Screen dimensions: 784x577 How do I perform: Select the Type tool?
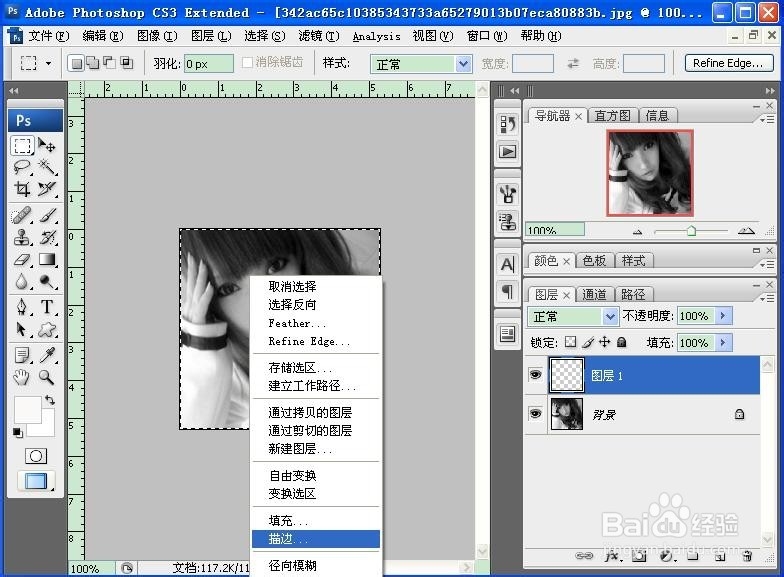click(x=47, y=306)
